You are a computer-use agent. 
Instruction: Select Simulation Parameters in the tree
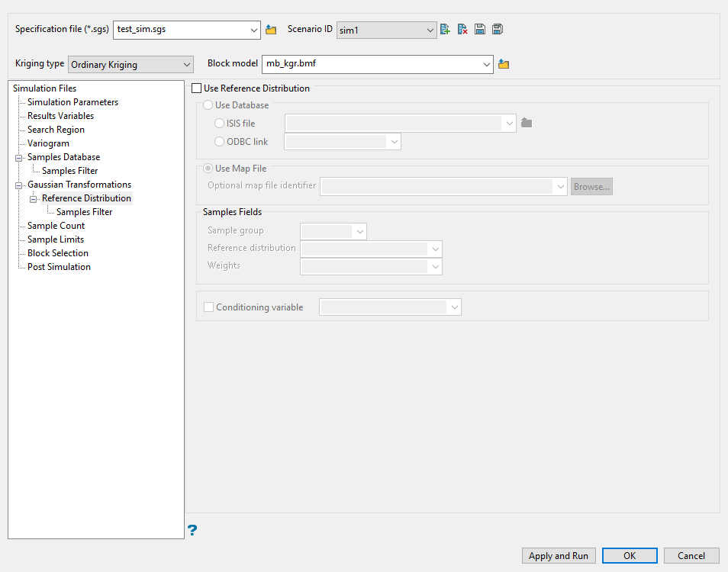coord(73,102)
